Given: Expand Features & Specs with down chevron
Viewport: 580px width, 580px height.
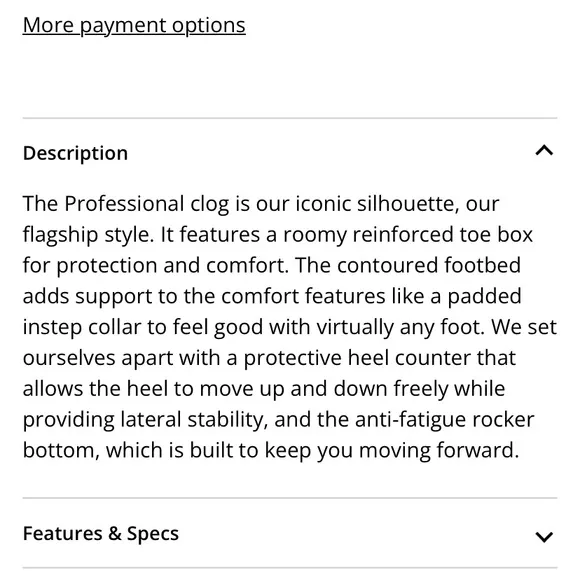Looking at the screenshot, I should click(x=544, y=537).
